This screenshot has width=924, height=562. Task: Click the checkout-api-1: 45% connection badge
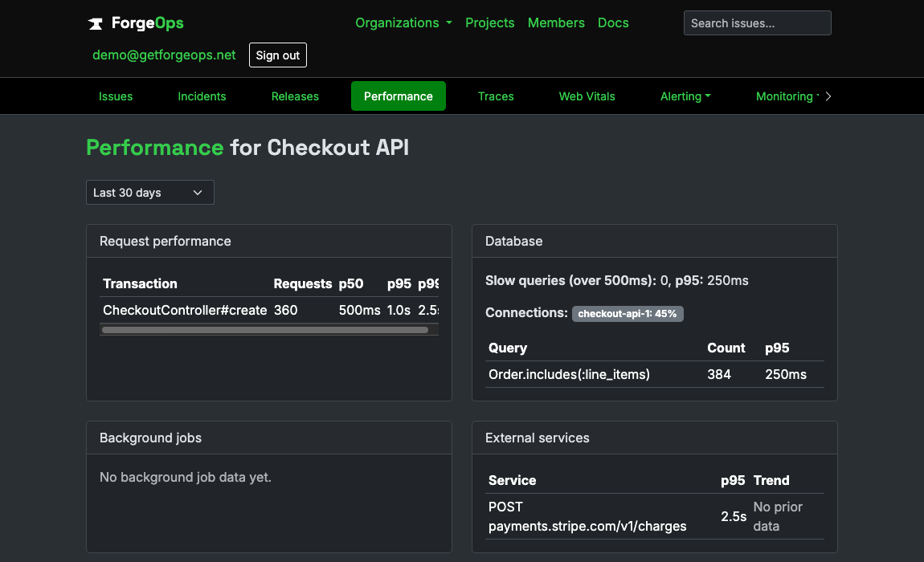[628, 313]
